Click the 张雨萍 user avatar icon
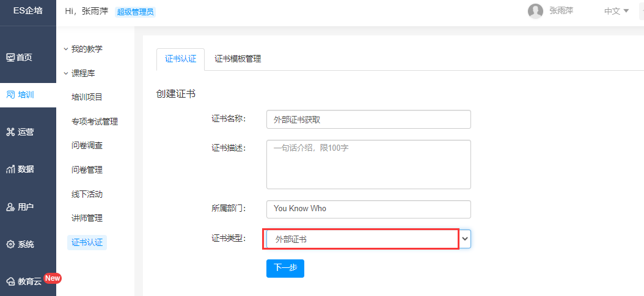644x296 pixels. coord(535,11)
